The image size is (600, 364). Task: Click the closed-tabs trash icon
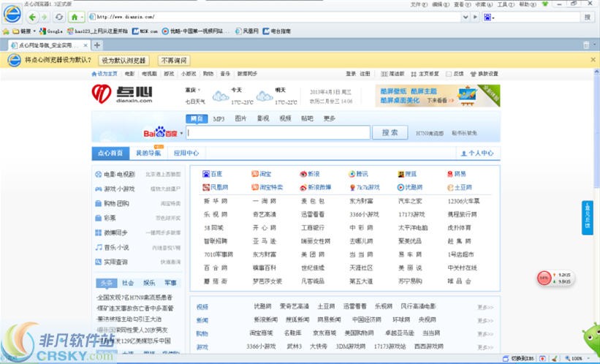[x=586, y=45]
